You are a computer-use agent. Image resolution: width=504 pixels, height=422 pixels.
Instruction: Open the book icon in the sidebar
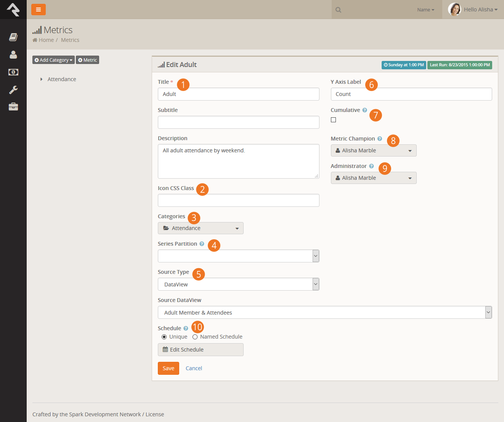(13, 37)
